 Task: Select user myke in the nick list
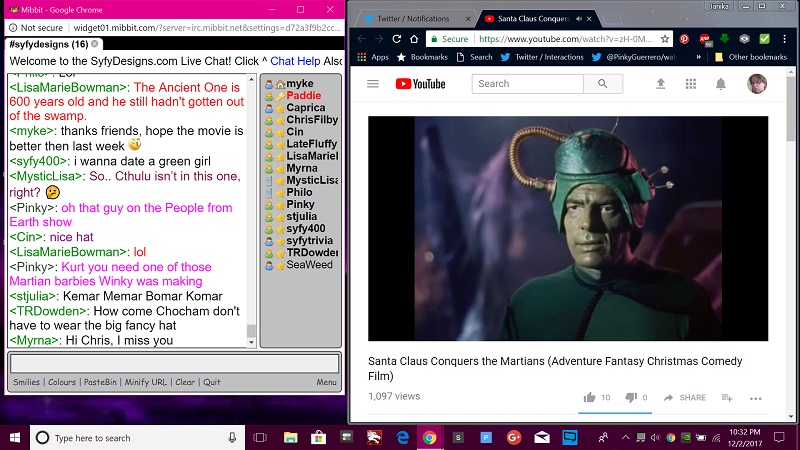click(300, 83)
